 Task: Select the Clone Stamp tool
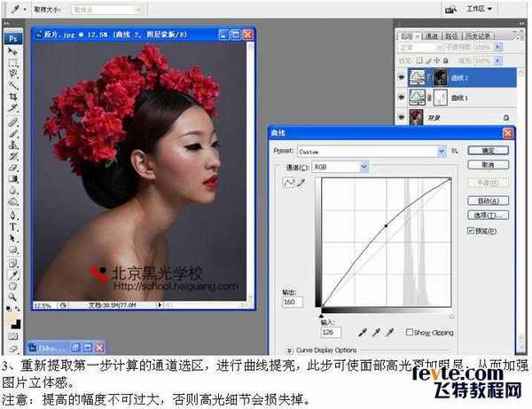(x=13, y=145)
